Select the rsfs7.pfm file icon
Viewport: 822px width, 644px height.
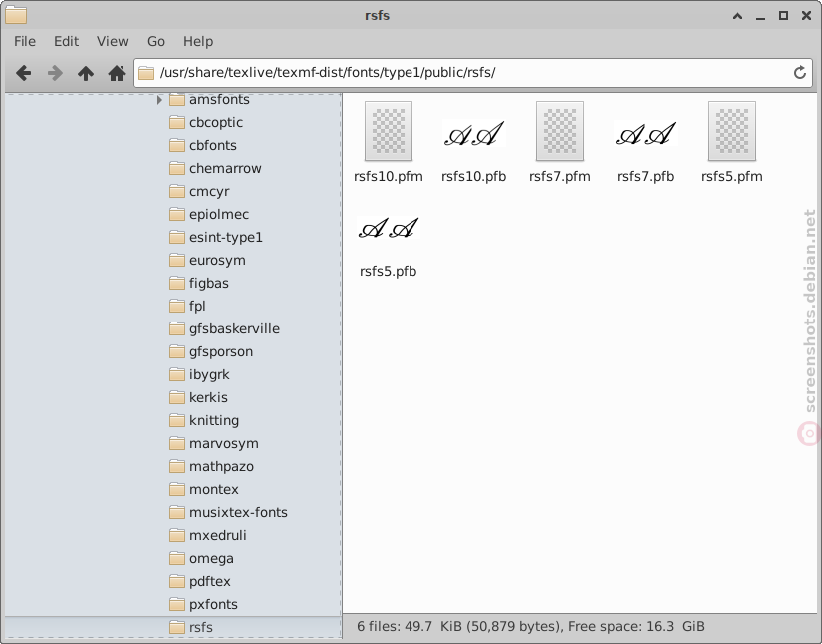point(560,131)
